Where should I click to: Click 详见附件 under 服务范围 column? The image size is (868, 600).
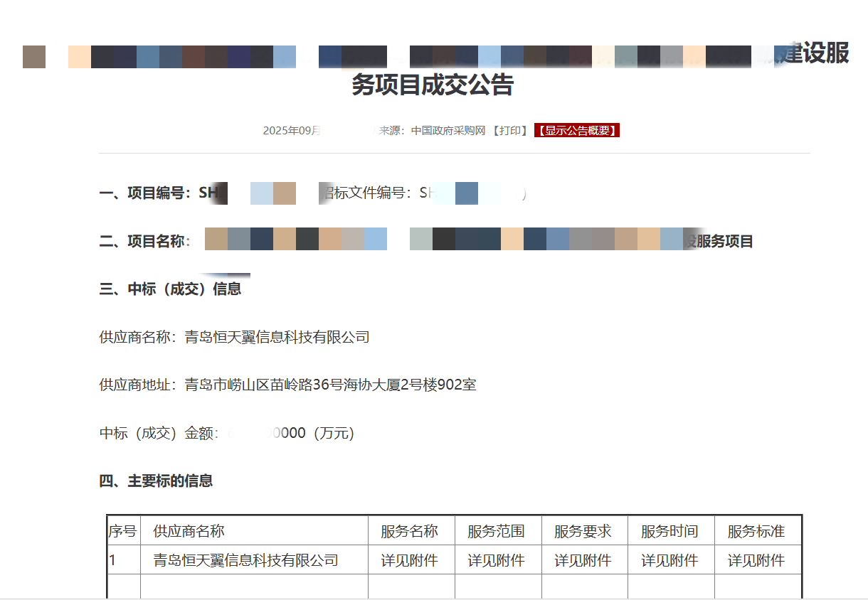tap(497, 559)
